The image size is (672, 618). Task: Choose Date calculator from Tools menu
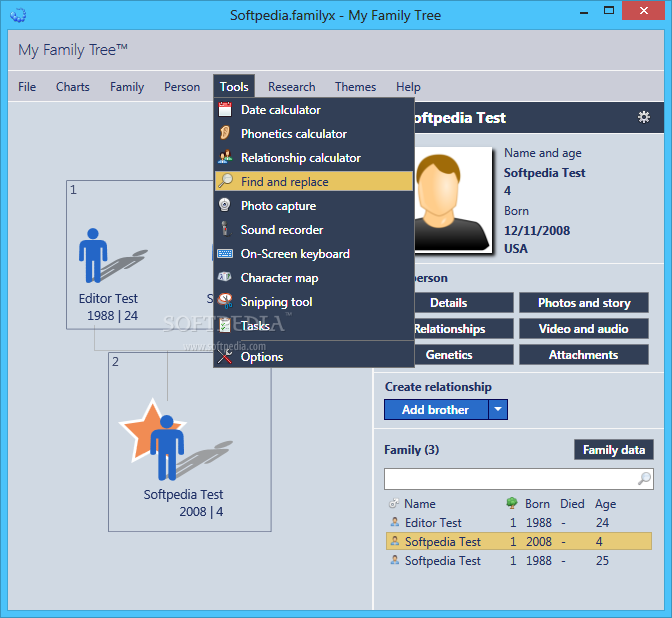314,110
